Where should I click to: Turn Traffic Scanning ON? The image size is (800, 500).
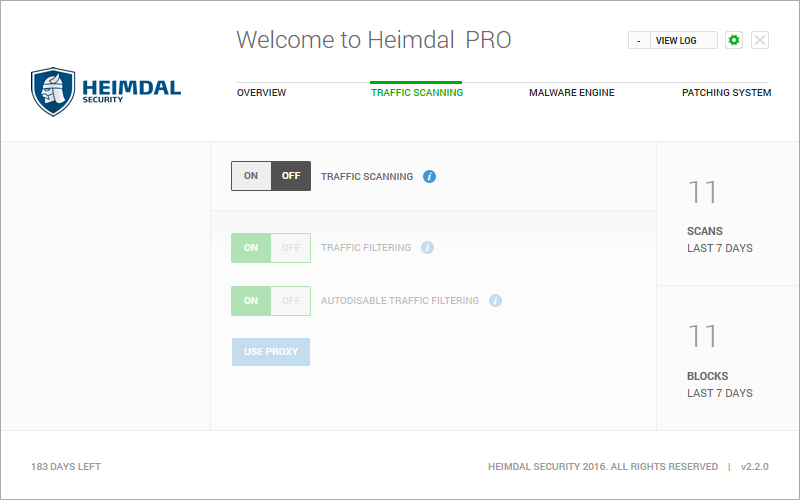coord(251,176)
